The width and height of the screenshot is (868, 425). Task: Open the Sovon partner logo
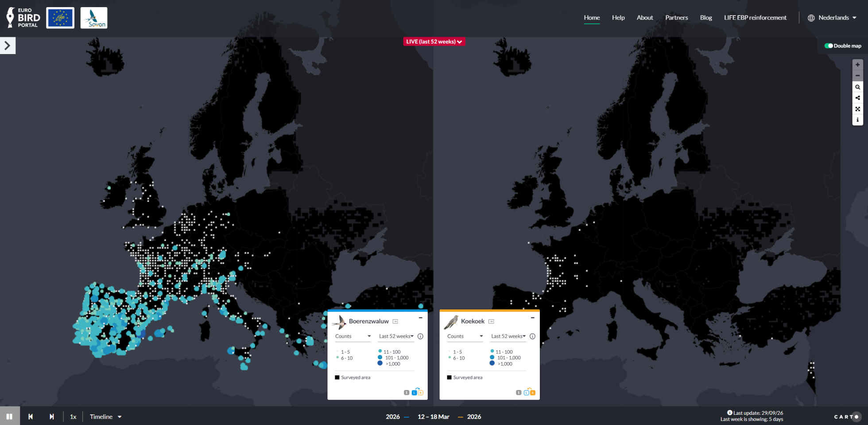point(94,18)
